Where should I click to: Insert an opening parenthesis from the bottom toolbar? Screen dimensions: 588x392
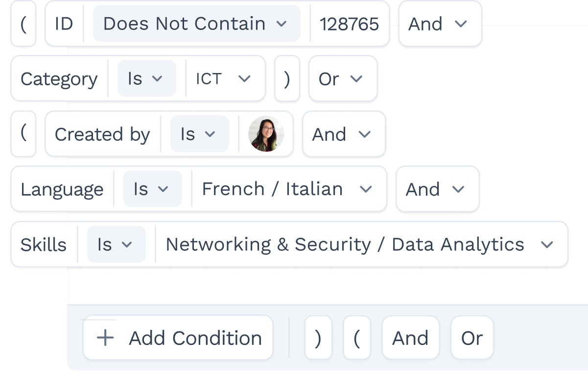click(x=357, y=338)
